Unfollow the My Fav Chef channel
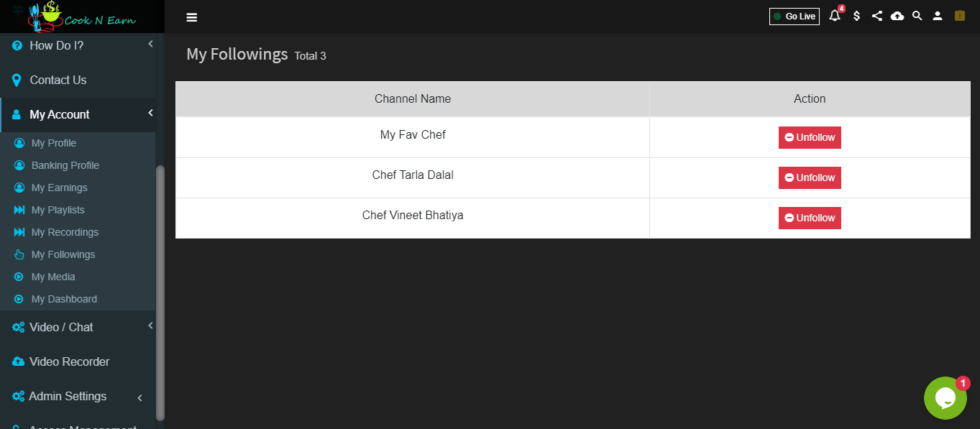 click(x=810, y=137)
